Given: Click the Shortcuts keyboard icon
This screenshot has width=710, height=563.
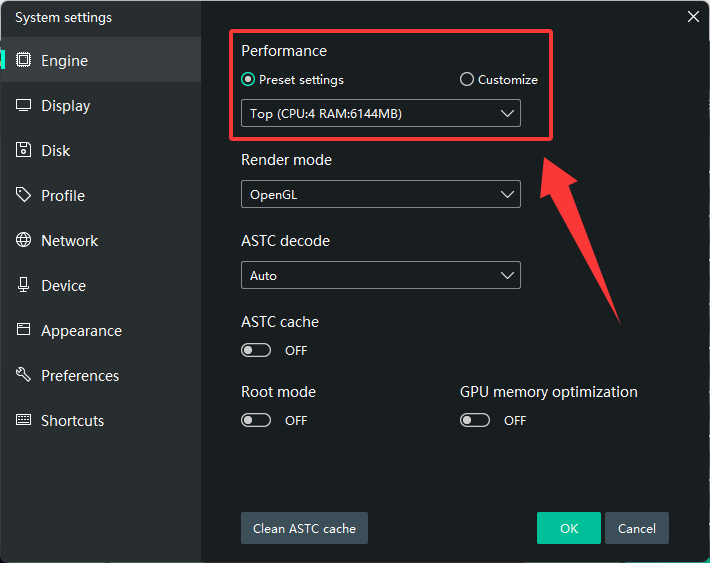Looking at the screenshot, I should 23,421.
